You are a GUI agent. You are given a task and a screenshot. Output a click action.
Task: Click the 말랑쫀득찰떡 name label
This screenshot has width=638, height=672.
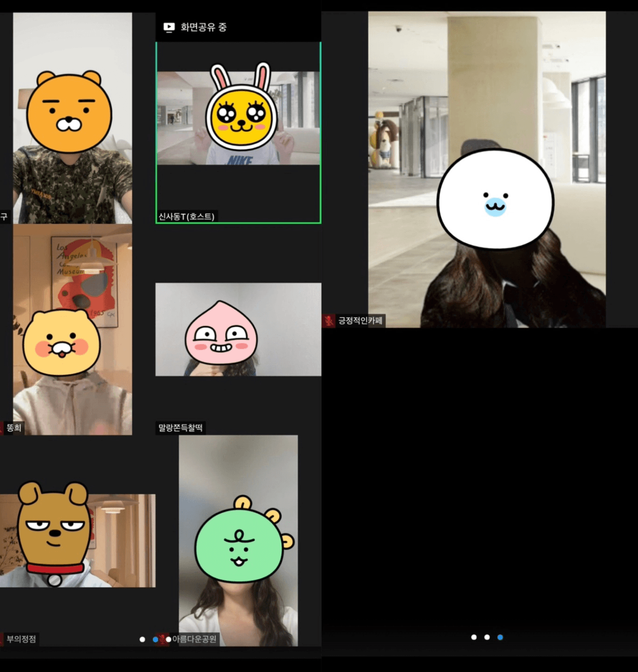pyautogui.click(x=180, y=428)
